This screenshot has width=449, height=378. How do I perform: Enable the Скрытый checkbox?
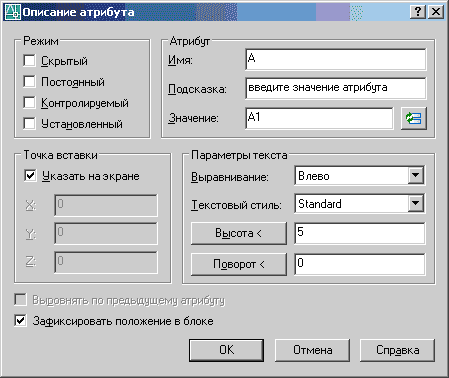[x=29, y=61]
